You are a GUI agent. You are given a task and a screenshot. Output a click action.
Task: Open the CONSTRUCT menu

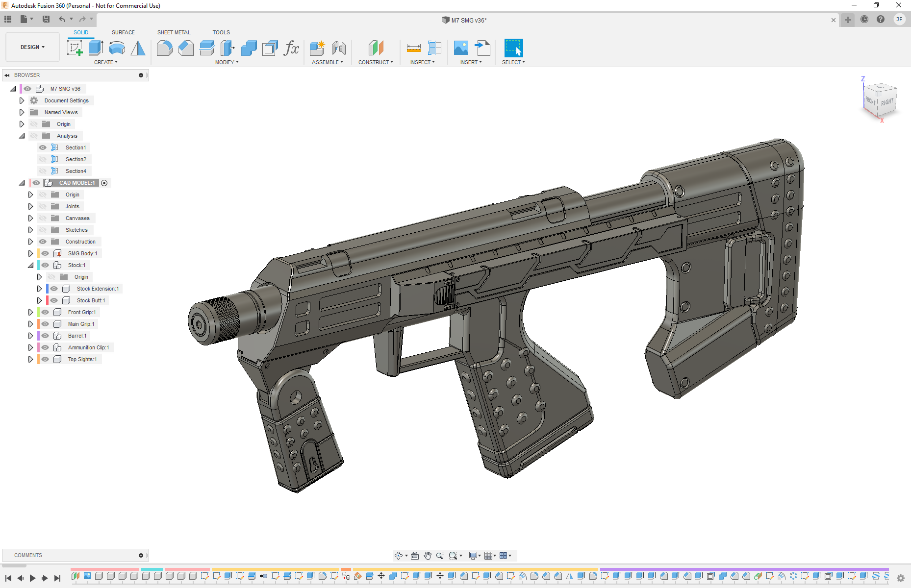376,62
